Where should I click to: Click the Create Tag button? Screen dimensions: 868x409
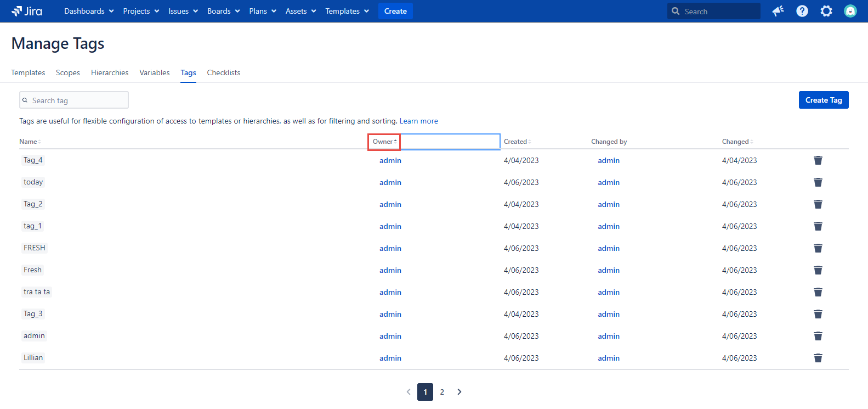[x=823, y=100]
